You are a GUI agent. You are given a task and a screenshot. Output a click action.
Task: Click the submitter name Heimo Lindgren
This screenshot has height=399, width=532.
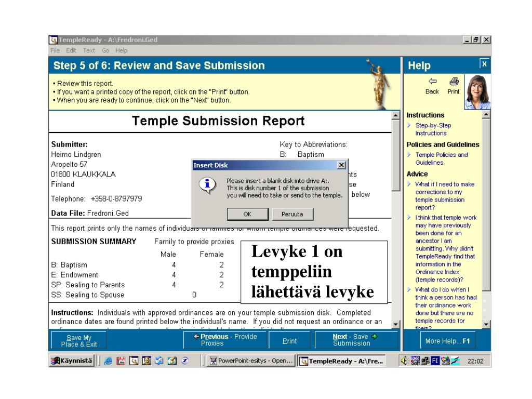76,154
